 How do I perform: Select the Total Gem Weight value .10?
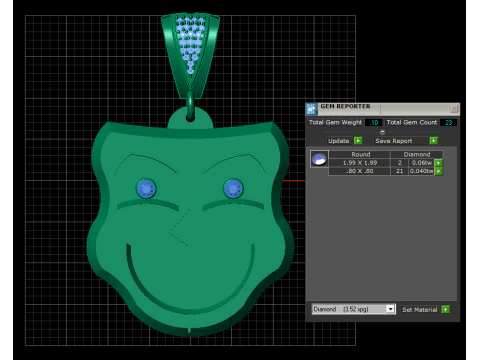[x=374, y=122]
